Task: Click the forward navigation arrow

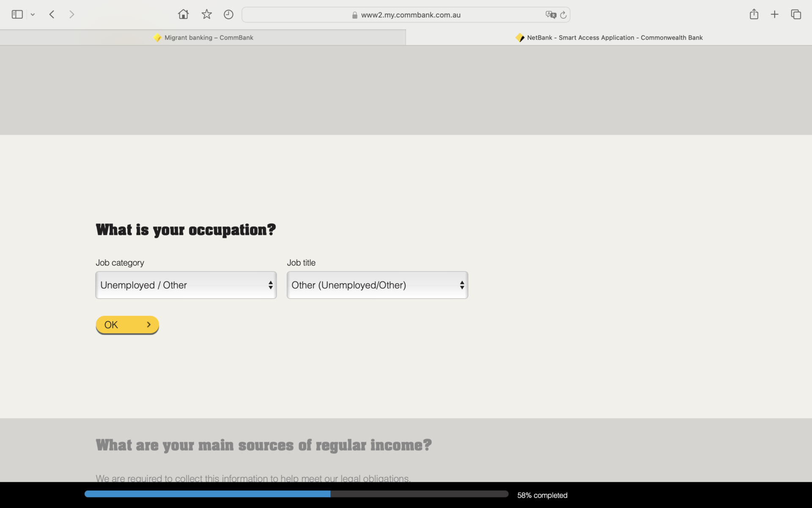Action: 71,14
